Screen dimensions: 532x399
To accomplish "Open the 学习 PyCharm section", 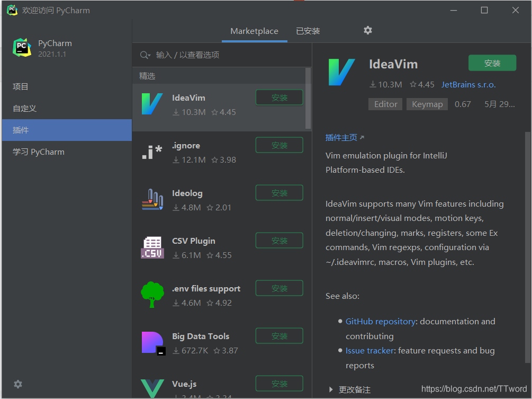I will (67, 152).
